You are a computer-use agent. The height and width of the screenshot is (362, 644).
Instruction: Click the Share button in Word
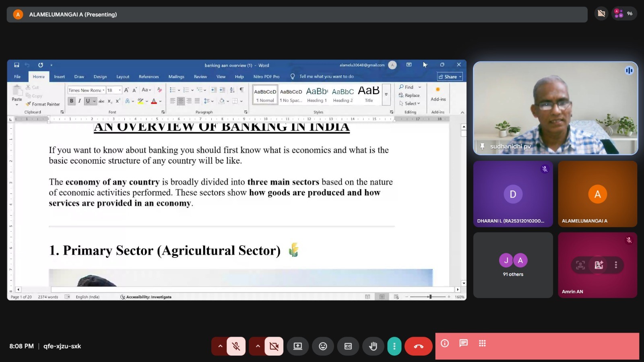click(x=450, y=76)
